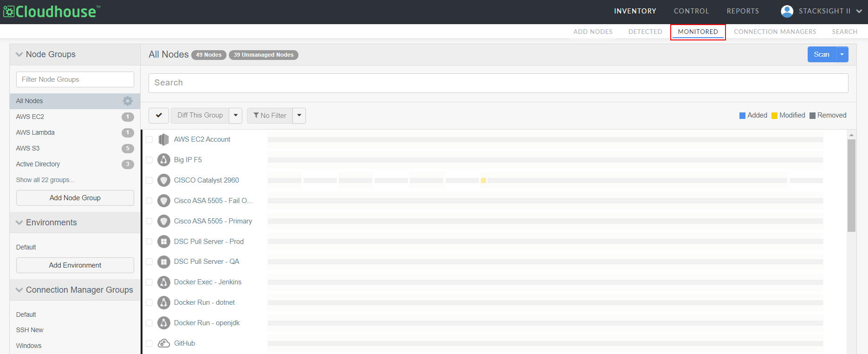Click the Scan button
The height and width of the screenshot is (354, 868).
[822, 54]
